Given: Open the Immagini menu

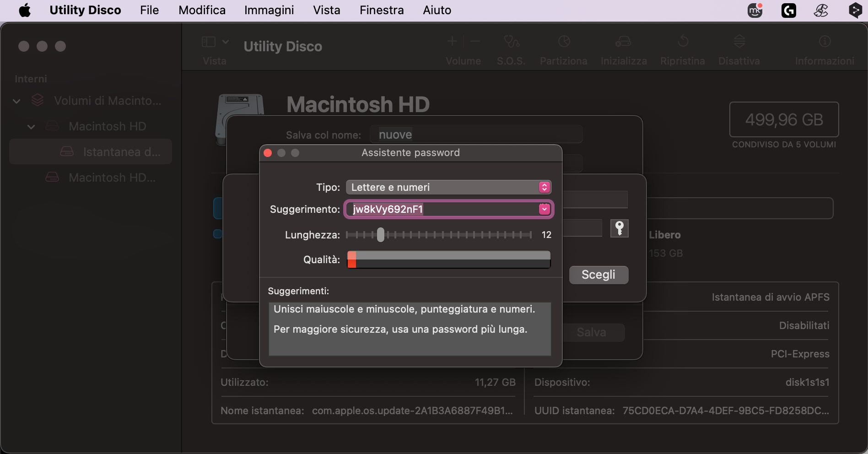Looking at the screenshot, I should tap(269, 10).
